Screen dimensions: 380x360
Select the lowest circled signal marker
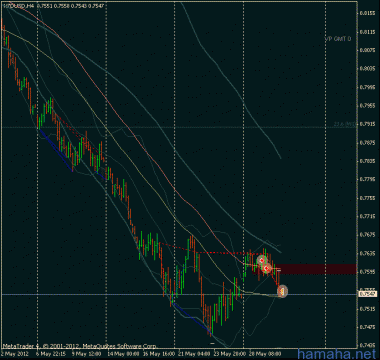(x=282, y=291)
